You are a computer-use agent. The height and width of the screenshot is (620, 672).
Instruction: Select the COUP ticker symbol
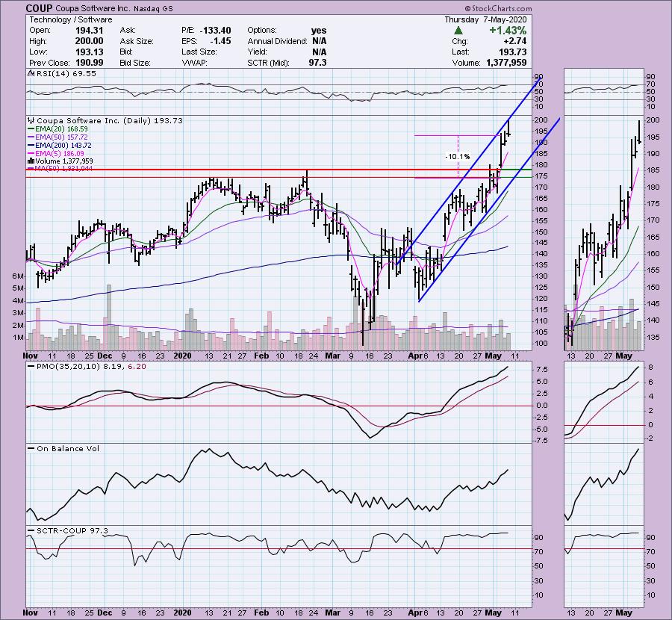tap(39, 8)
